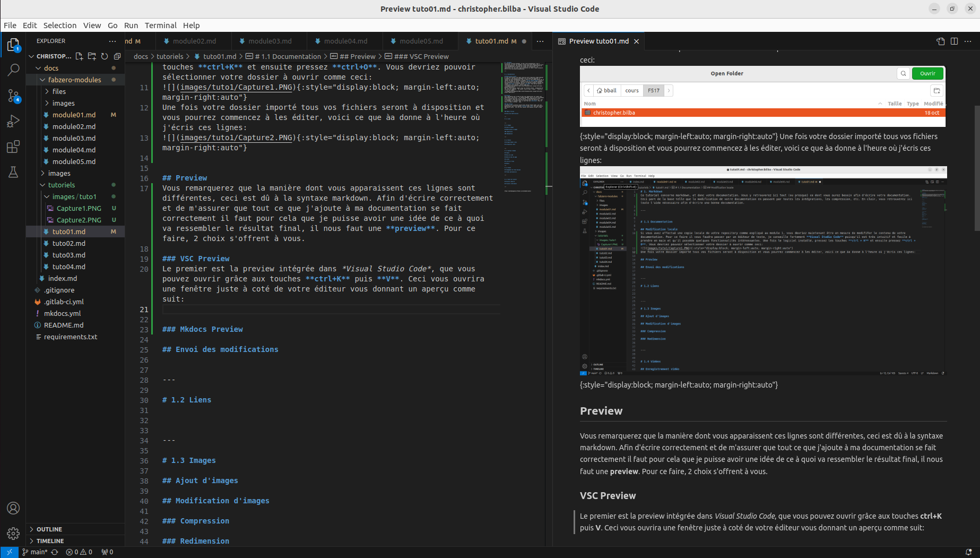Collapse all folders in Explorer
980x558 pixels.
point(117,56)
